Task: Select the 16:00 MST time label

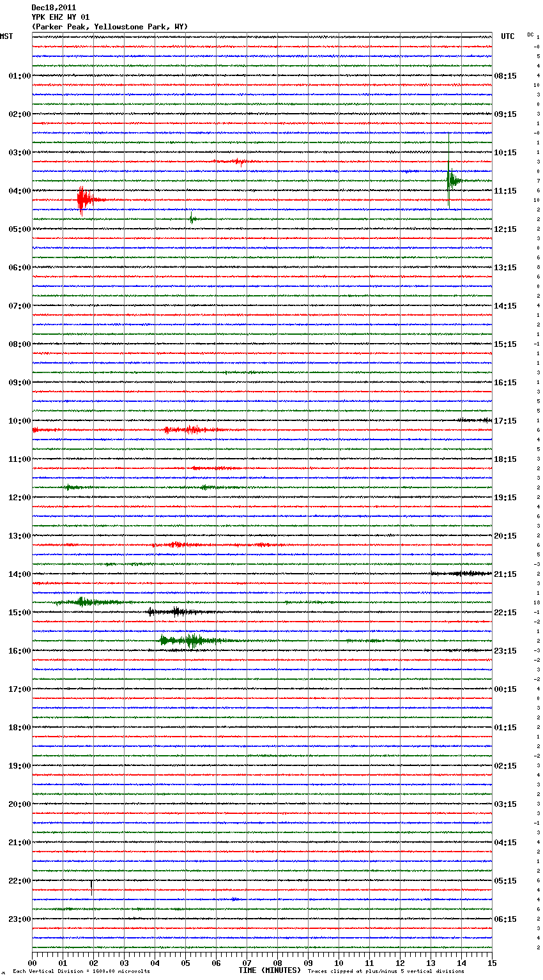Action: point(19,651)
